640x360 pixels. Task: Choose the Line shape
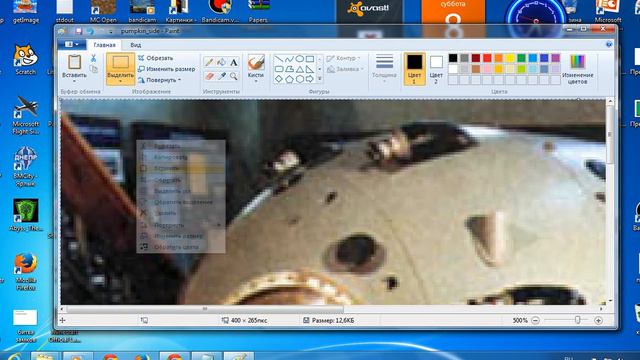279,59
